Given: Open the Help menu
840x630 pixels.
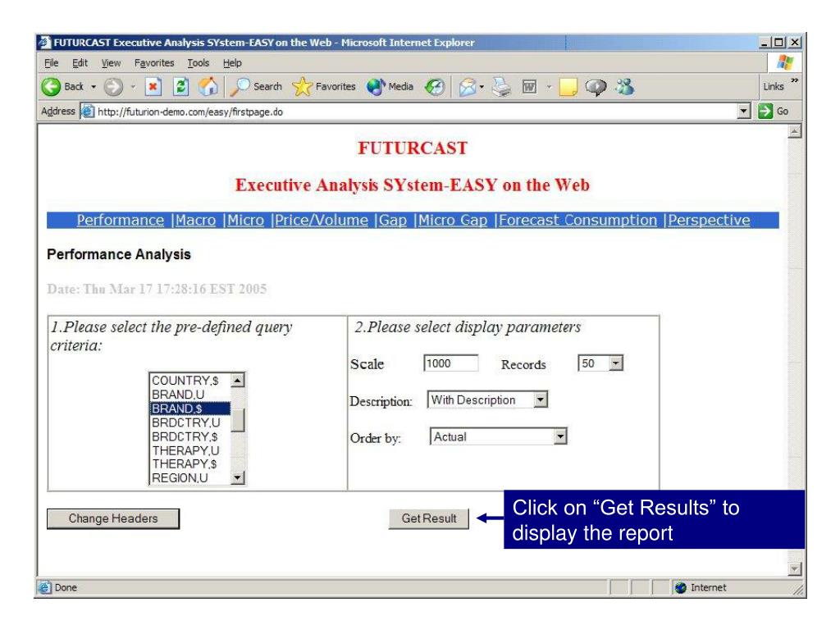Looking at the screenshot, I should pyautogui.click(x=232, y=63).
